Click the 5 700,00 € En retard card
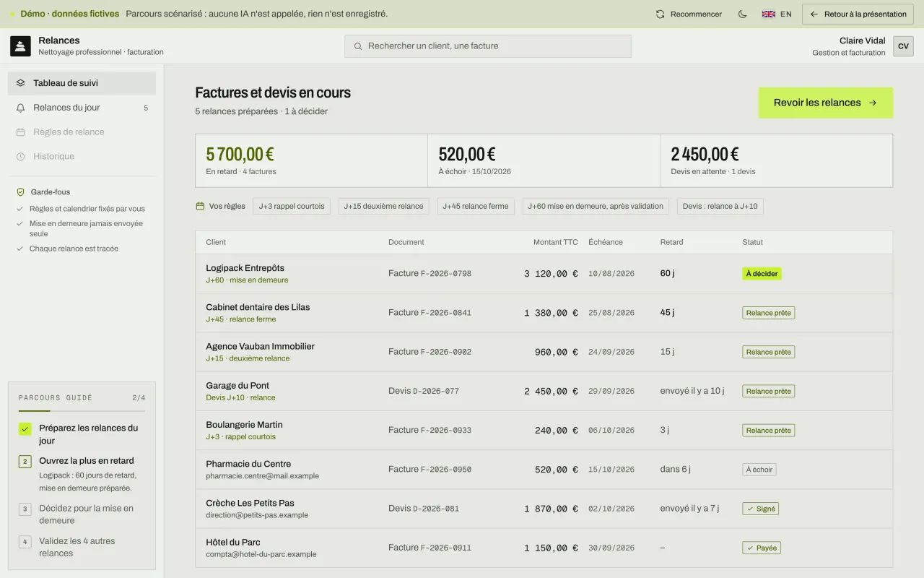Viewport: 924px width, 578px height. click(311, 160)
